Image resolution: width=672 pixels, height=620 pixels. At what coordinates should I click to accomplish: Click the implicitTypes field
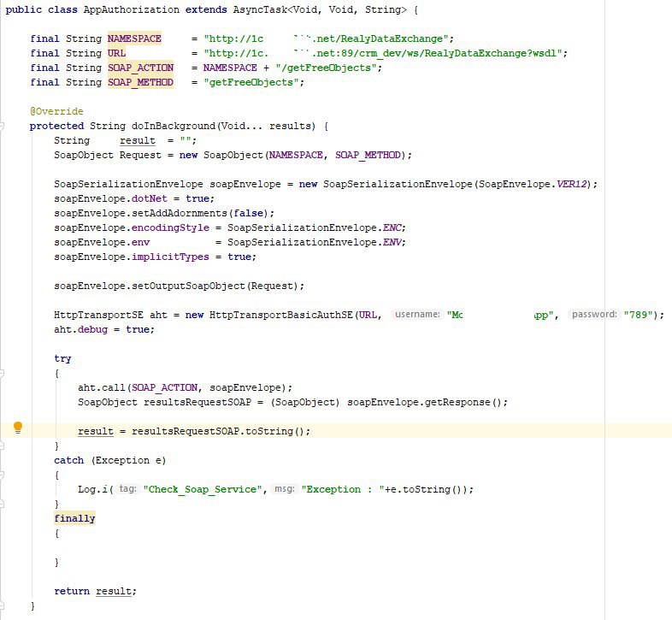pyautogui.click(x=170, y=257)
